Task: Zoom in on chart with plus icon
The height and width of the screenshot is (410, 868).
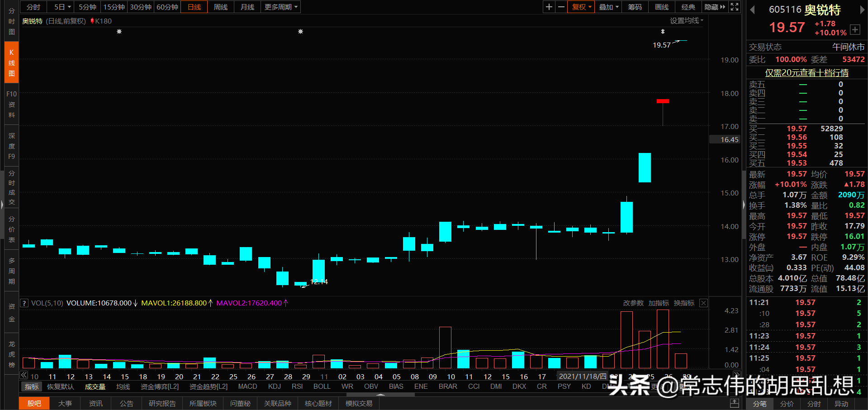Action: (x=549, y=7)
